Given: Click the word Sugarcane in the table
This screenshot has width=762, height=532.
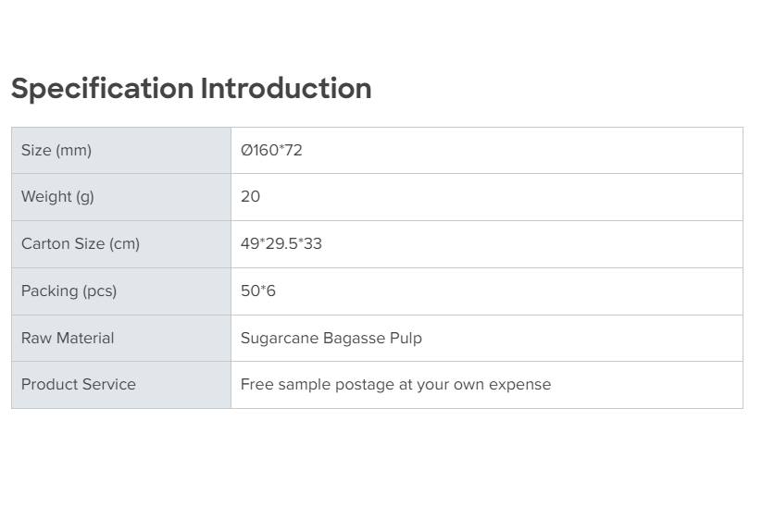Looking at the screenshot, I should click(x=279, y=338).
